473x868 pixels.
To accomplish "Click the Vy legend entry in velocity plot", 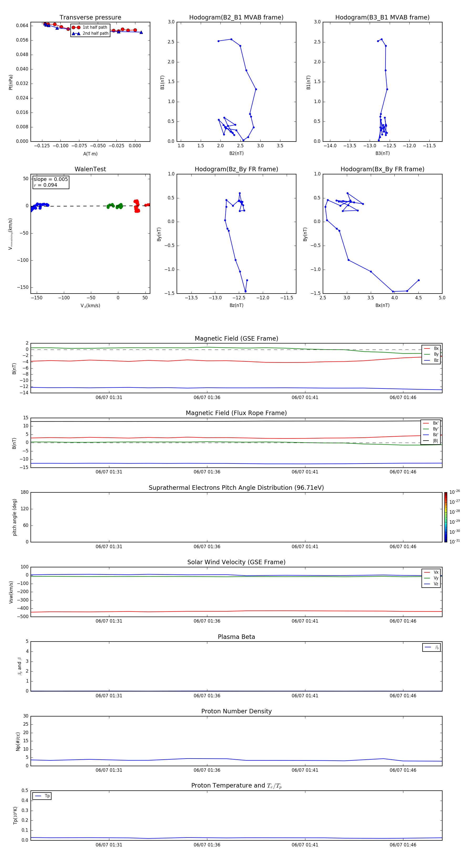I will 431,578.
